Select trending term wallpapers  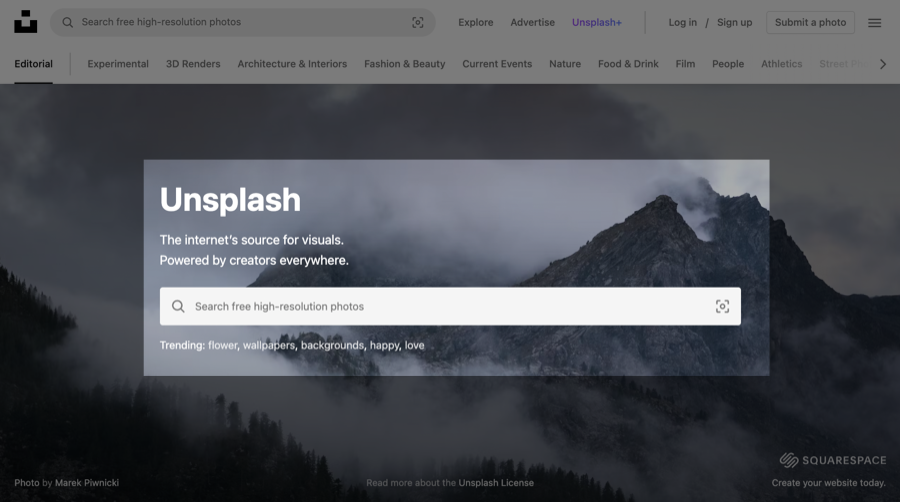269,345
